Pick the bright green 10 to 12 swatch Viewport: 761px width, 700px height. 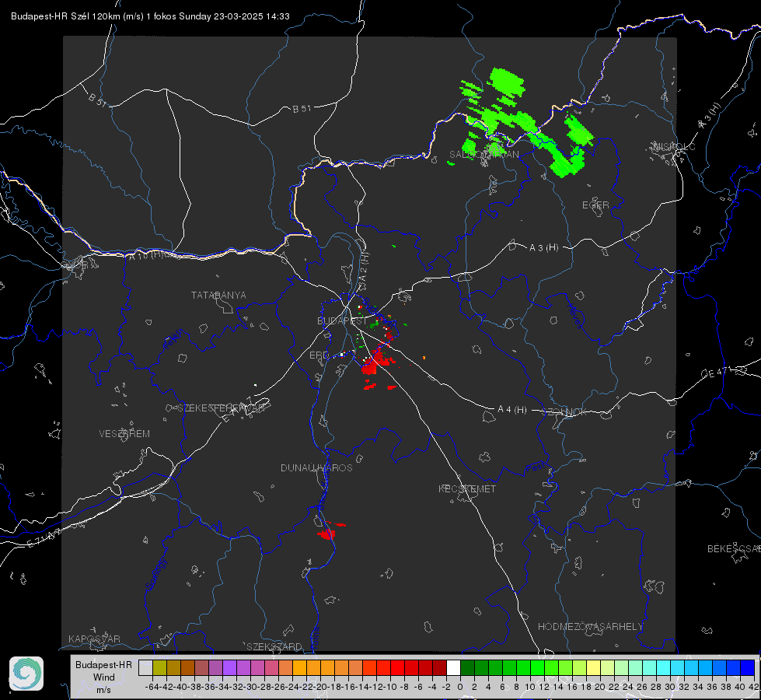tap(537, 667)
